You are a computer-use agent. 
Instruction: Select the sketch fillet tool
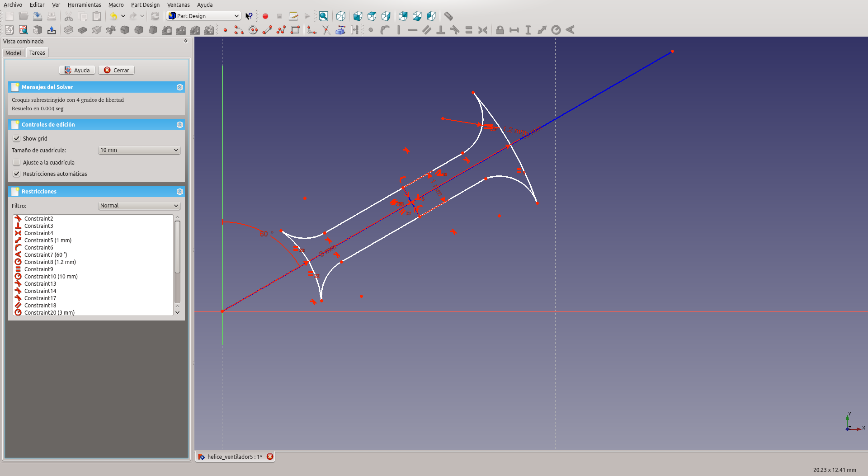click(x=312, y=30)
